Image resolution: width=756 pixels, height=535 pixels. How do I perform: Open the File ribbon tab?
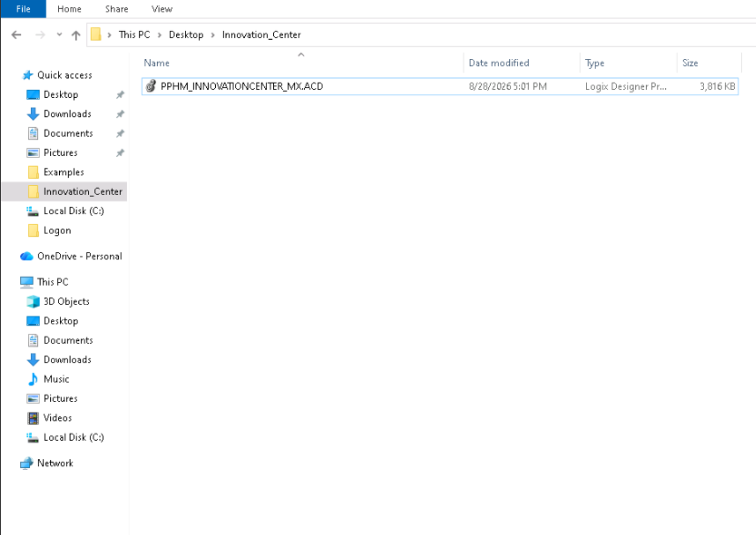tap(23, 9)
